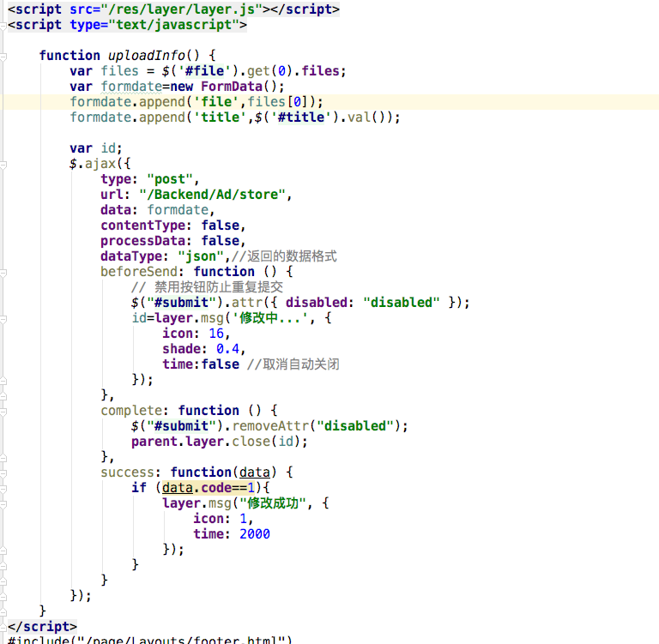The image size is (659, 644).
Task: Click the 'attr' method call
Action: tap(247, 303)
